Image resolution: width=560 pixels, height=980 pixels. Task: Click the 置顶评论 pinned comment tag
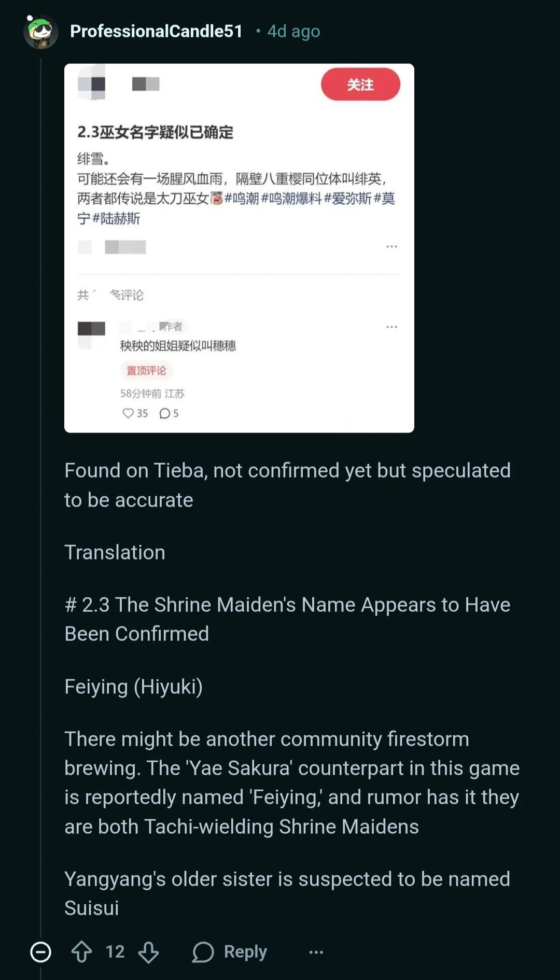point(147,370)
